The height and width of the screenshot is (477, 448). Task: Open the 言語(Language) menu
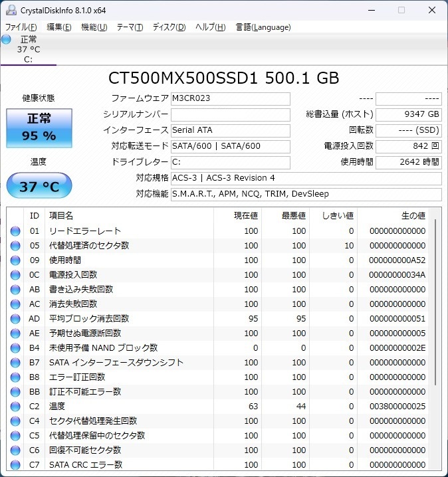263,27
